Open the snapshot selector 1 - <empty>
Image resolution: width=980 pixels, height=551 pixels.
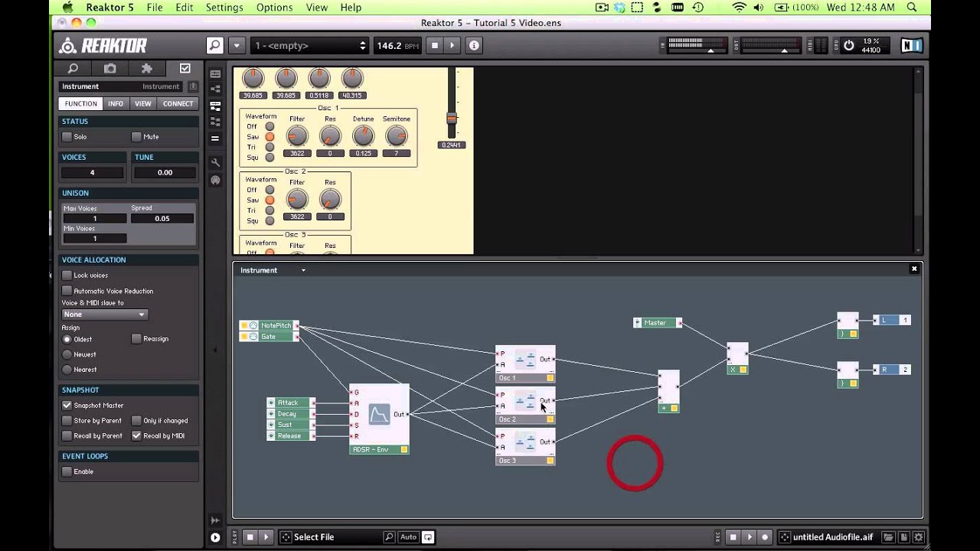(310, 45)
